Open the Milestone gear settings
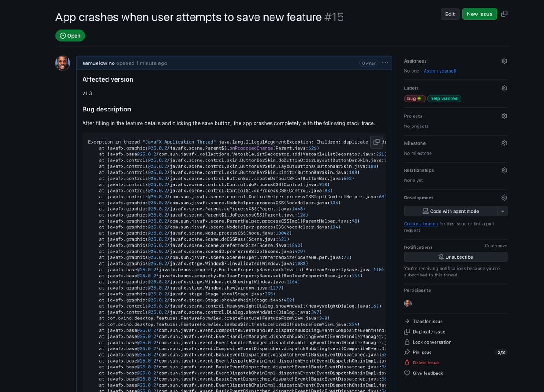 point(504,144)
